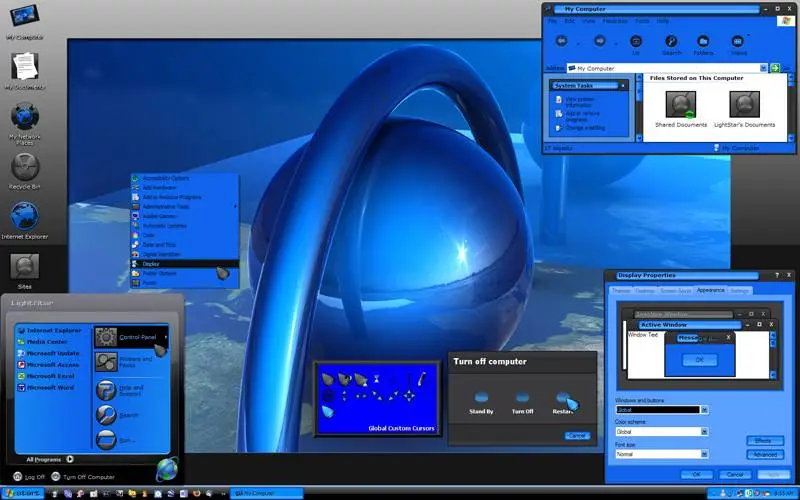Viewport: 800px width, 500px height.
Task: Expand the address bar dropdown in My Computer
Action: 763,68
